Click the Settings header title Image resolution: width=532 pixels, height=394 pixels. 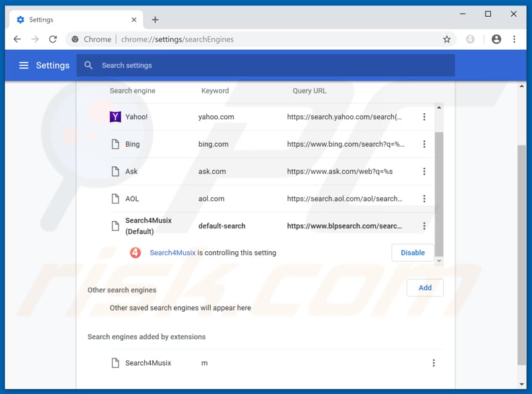click(x=53, y=65)
